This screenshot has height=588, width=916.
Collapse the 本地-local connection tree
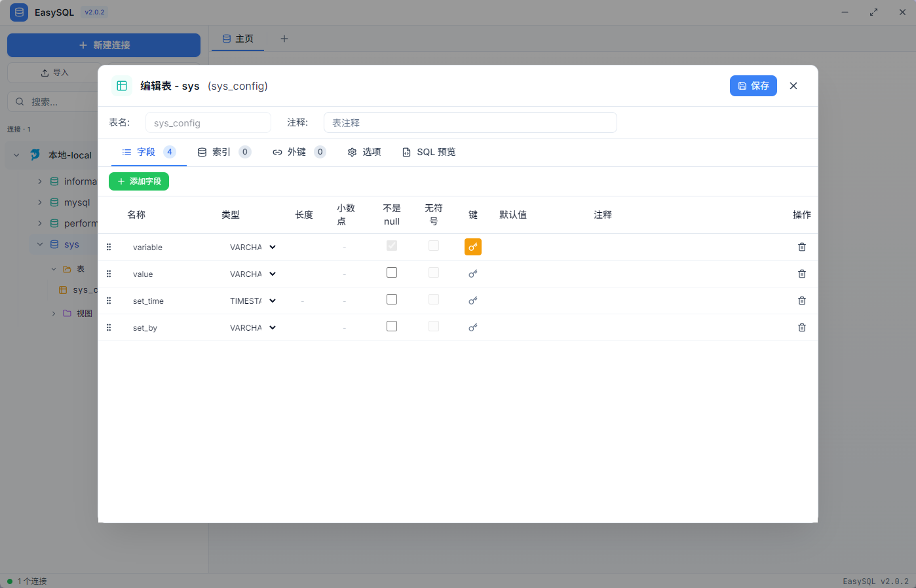16,155
